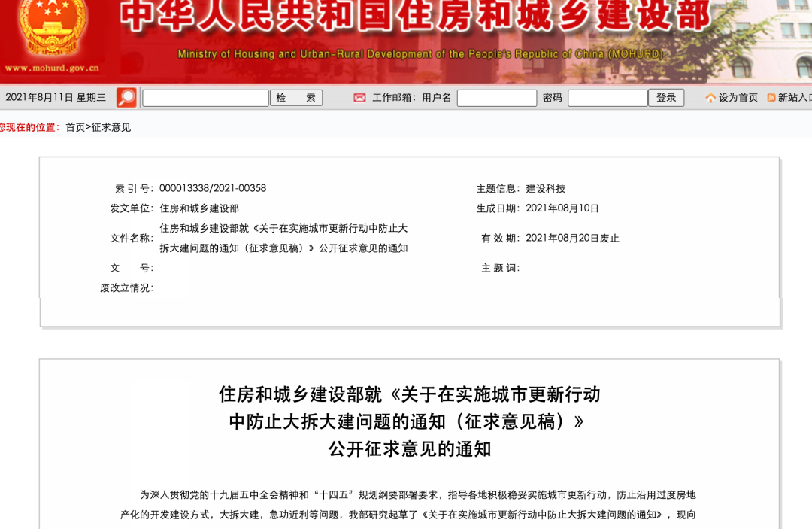Focus the 用户名 username field
The width and height of the screenshot is (812, 529).
pyautogui.click(x=497, y=98)
